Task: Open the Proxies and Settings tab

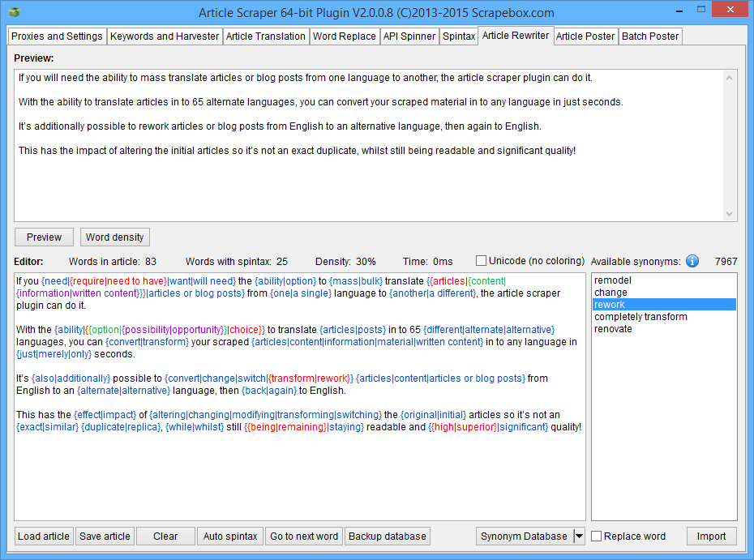Action: pos(57,36)
